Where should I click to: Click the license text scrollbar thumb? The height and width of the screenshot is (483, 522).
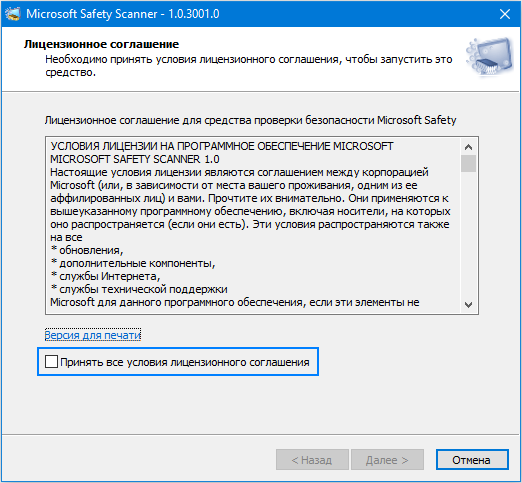[x=468, y=163]
